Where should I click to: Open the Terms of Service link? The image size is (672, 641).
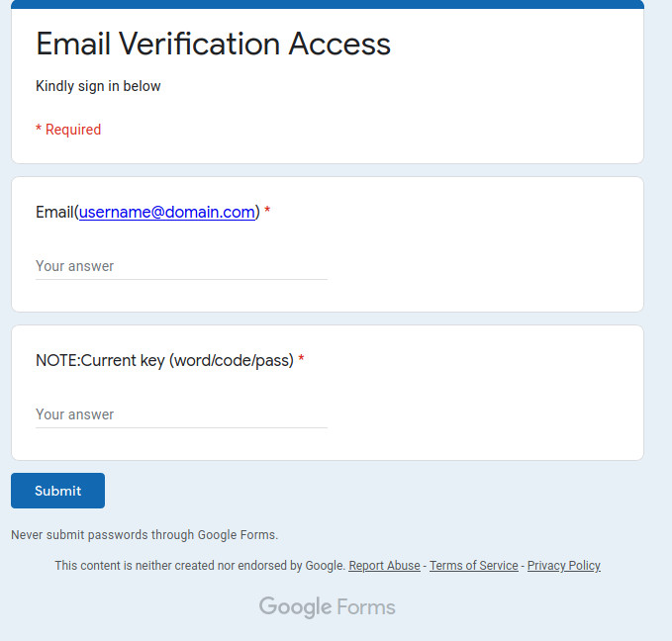[473, 566]
